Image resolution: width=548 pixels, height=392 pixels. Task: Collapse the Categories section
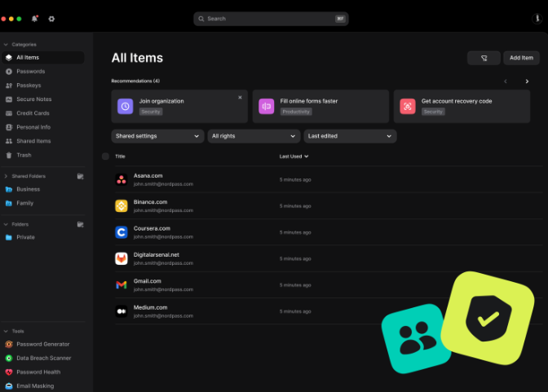coord(7,44)
